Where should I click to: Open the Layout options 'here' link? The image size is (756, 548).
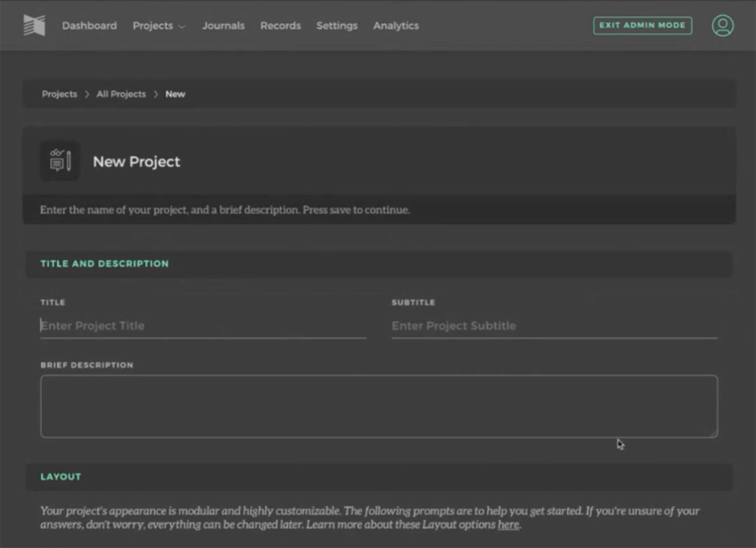(x=508, y=524)
